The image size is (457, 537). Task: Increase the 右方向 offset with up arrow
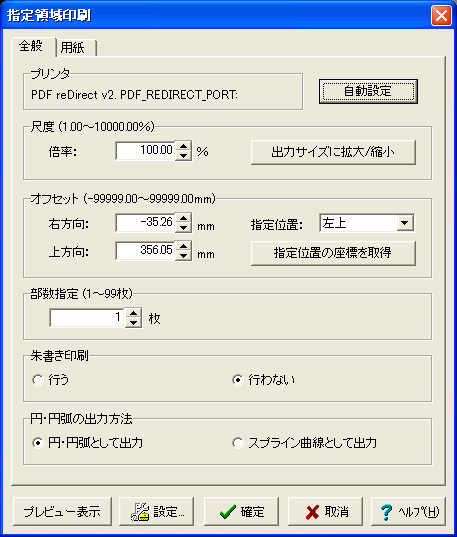tap(183, 218)
